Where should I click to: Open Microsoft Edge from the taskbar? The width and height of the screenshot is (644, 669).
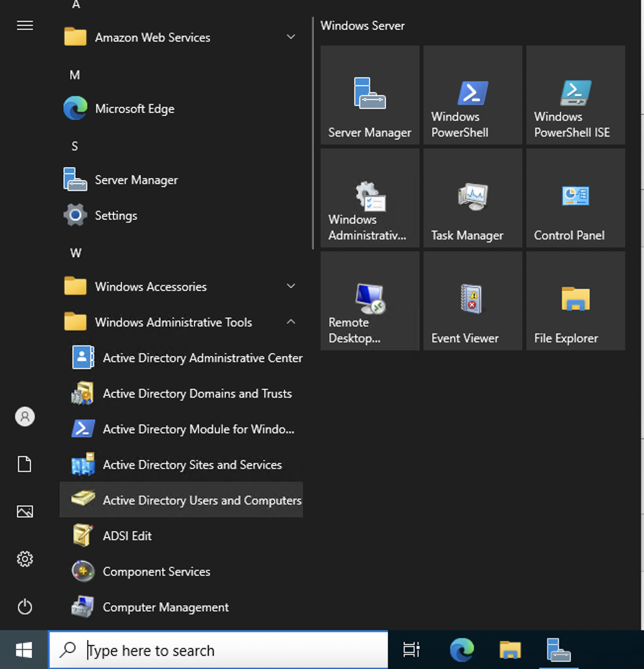coord(462,650)
